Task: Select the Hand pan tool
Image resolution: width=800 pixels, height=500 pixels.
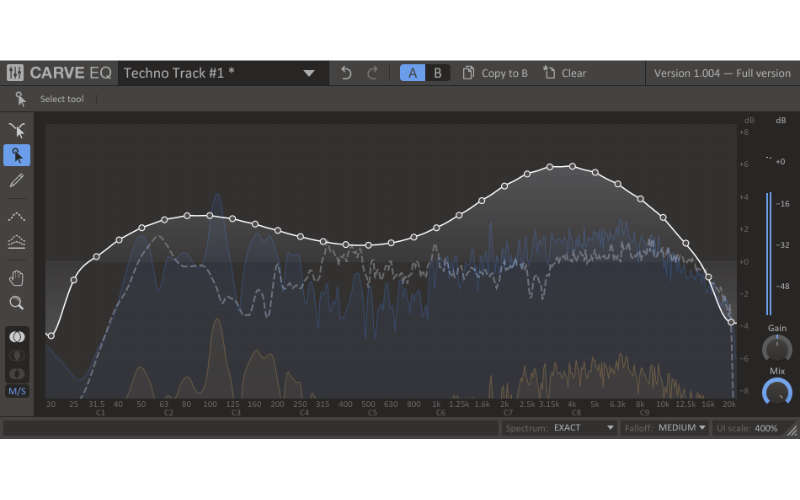Action: 17,278
